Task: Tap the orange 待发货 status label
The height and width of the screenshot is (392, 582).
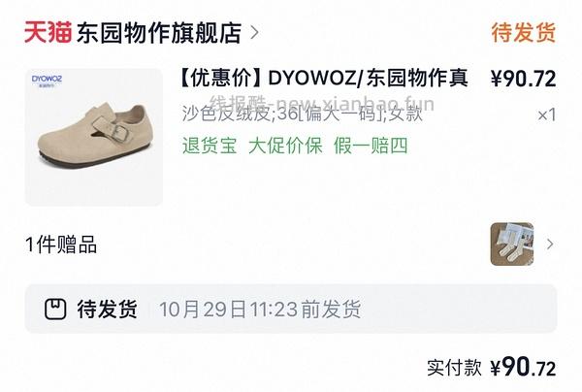Action: (x=524, y=32)
